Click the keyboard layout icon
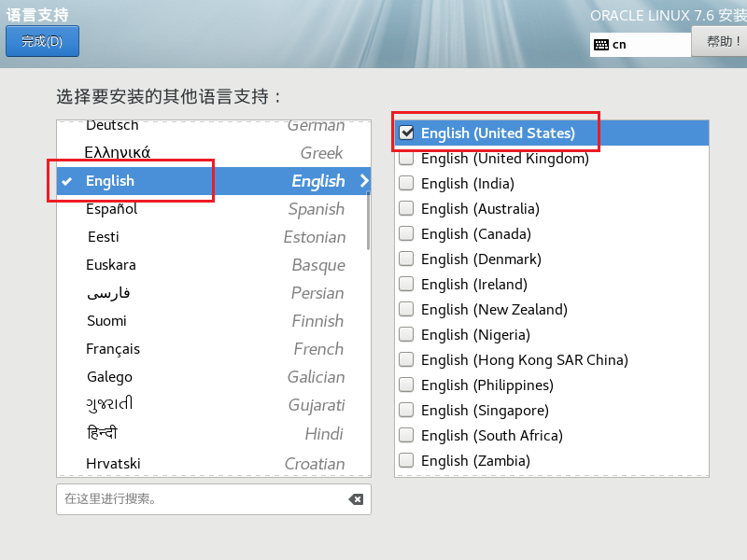The height and width of the screenshot is (560, 747). (x=601, y=44)
